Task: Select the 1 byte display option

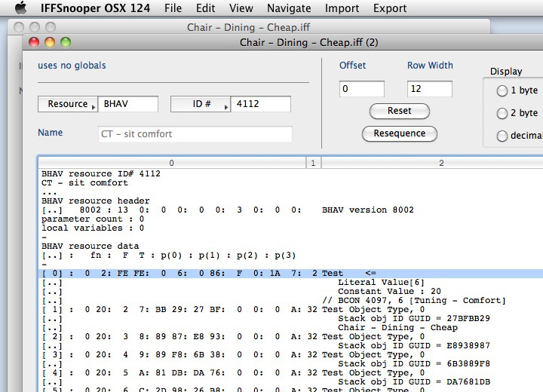Action: click(x=502, y=90)
